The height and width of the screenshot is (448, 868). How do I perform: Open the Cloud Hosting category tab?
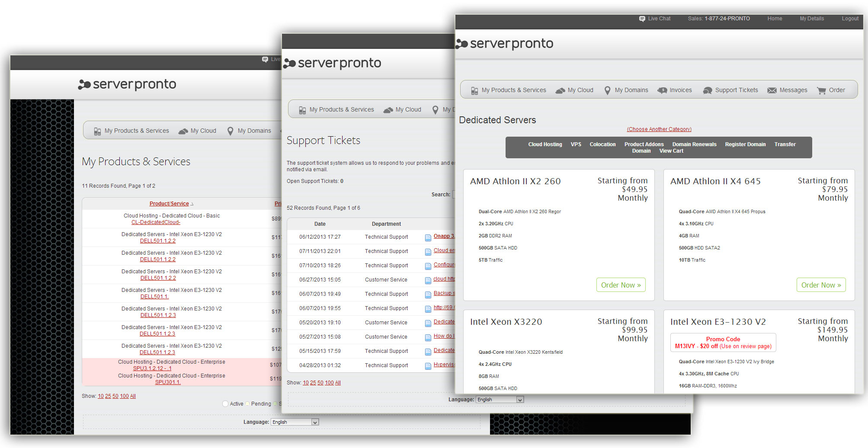tap(545, 144)
